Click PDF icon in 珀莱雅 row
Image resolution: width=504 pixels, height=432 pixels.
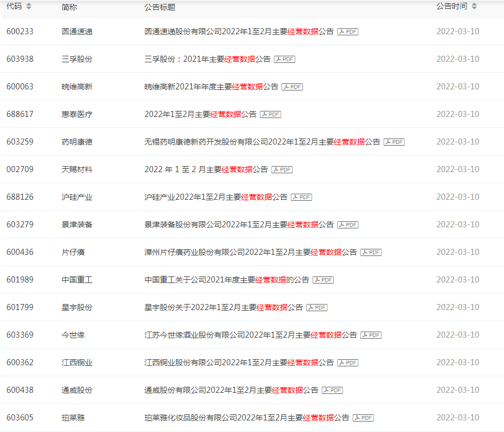[363, 418]
